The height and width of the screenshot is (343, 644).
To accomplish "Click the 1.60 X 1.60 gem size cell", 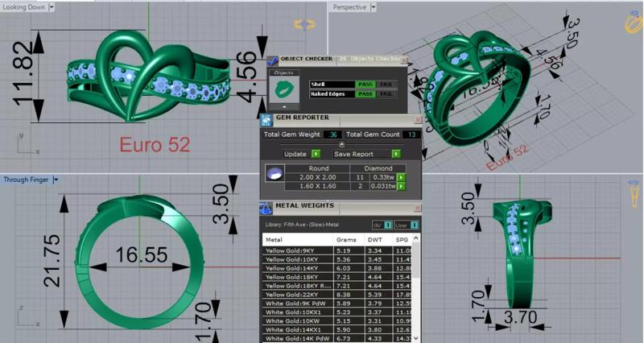I will click(317, 186).
